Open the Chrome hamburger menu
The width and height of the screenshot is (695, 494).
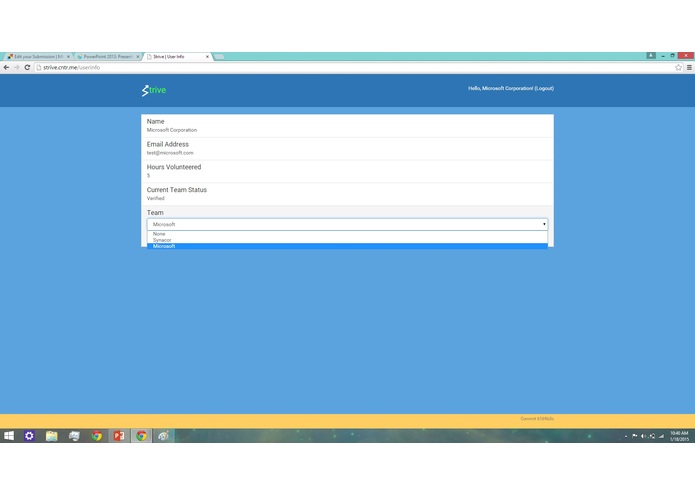[689, 67]
